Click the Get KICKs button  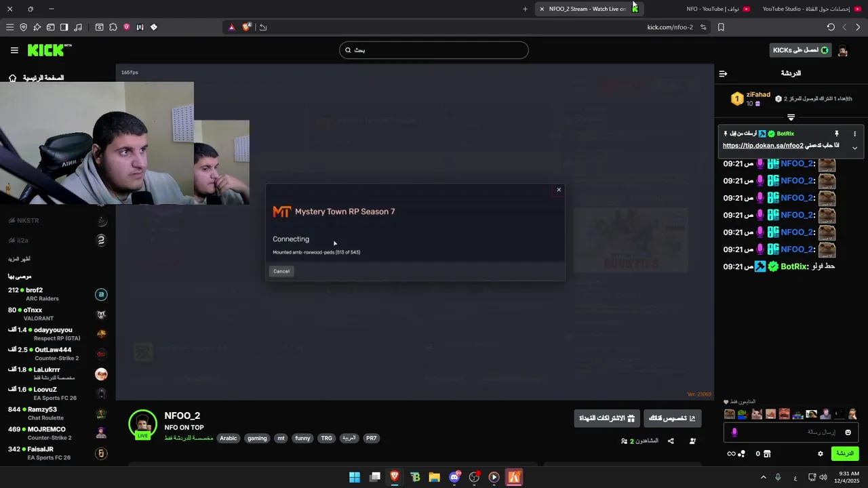tap(801, 50)
